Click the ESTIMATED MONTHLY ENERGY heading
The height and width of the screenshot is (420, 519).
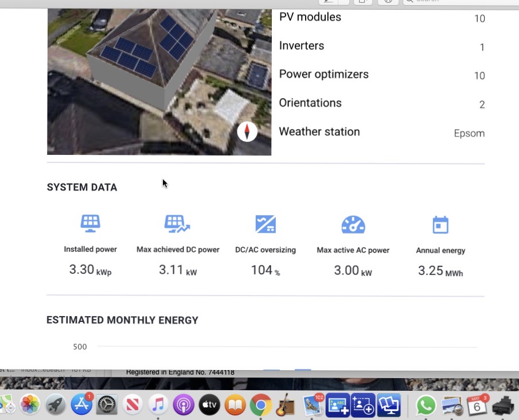pyautogui.click(x=123, y=320)
